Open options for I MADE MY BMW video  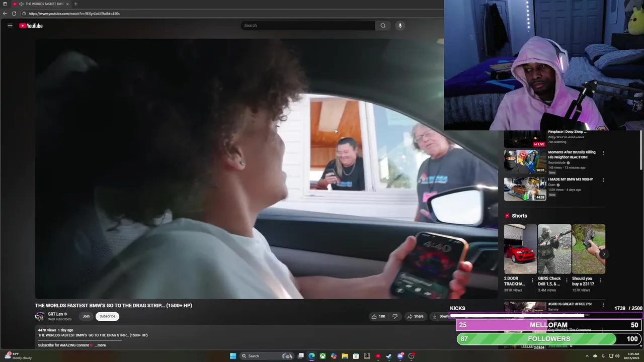point(603,180)
